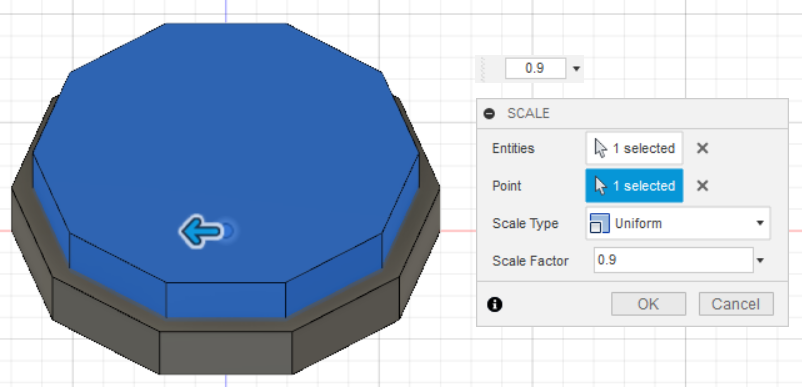Select the gray front face of base

click(226, 352)
